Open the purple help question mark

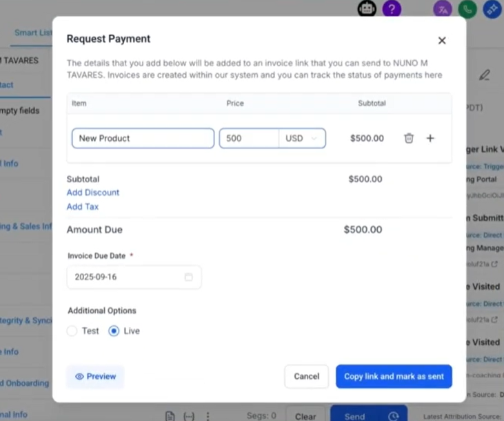click(392, 9)
